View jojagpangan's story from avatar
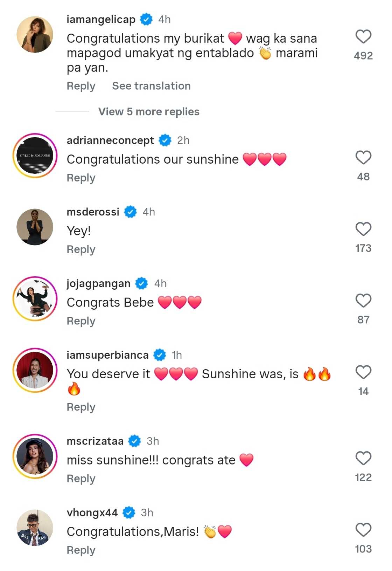This screenshot has height=571, width=392. 35,298
